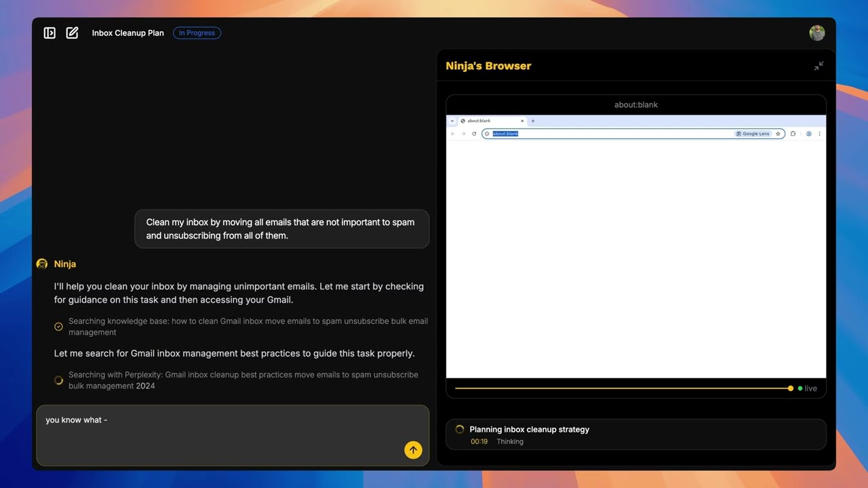Go back in the embedded browser

[453, 134]
